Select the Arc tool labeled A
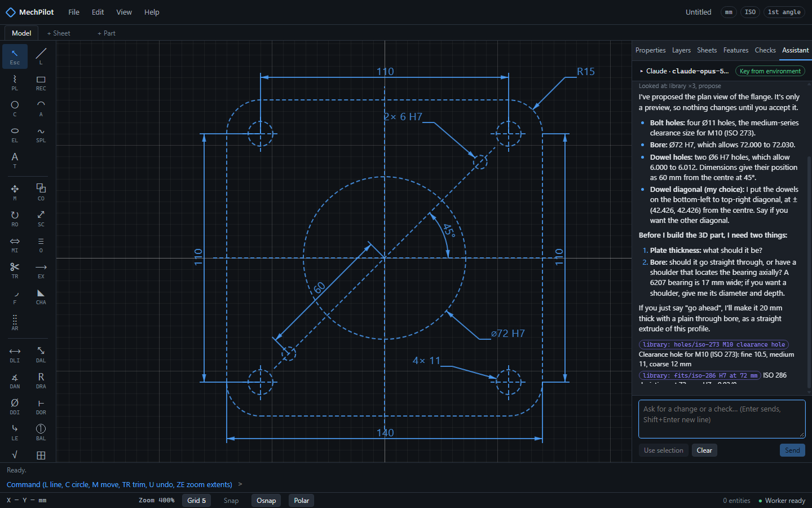Screen dimensions: 812x508 coord(41,108)
